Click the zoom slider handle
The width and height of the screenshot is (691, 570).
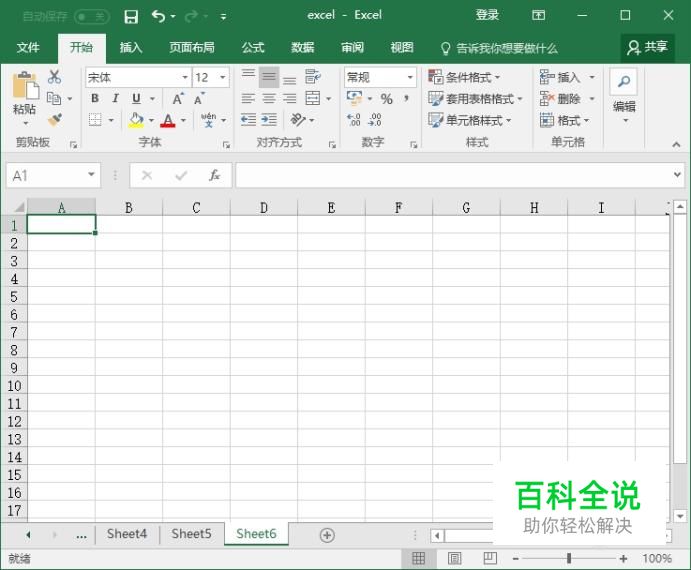point(569,558)
